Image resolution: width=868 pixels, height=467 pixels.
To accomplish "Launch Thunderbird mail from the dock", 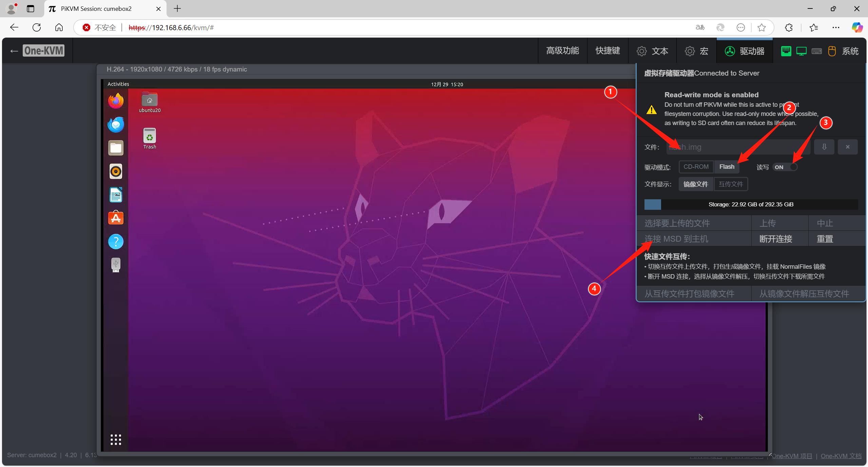I will [116, 124].
